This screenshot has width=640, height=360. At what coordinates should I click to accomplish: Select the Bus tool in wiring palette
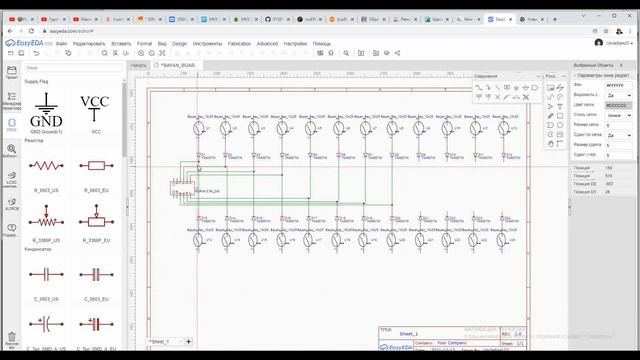coord(489,88)
